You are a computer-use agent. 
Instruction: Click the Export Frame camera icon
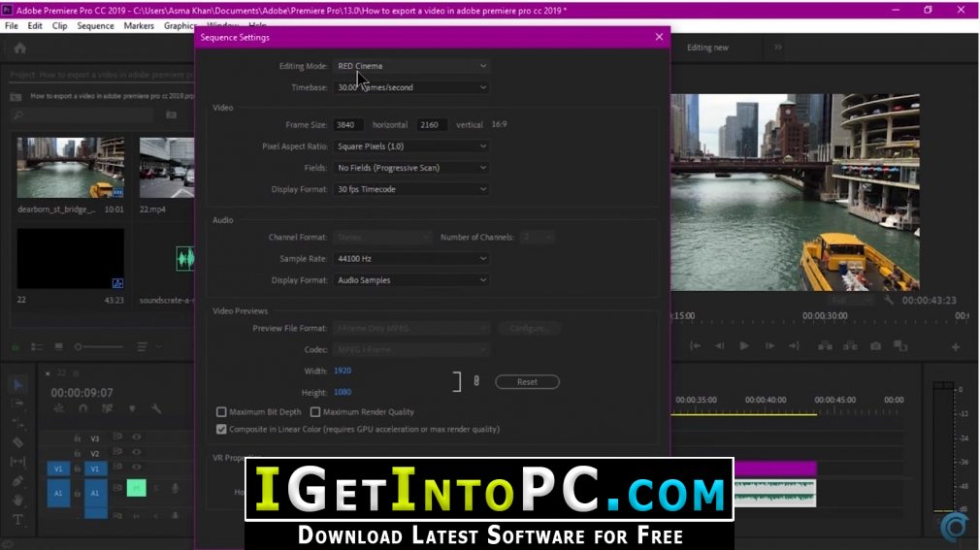pyautogui.click(x=875, y=346)
